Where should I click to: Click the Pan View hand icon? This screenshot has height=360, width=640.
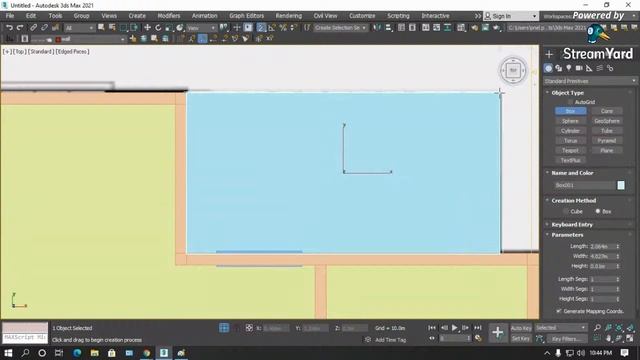609,338
